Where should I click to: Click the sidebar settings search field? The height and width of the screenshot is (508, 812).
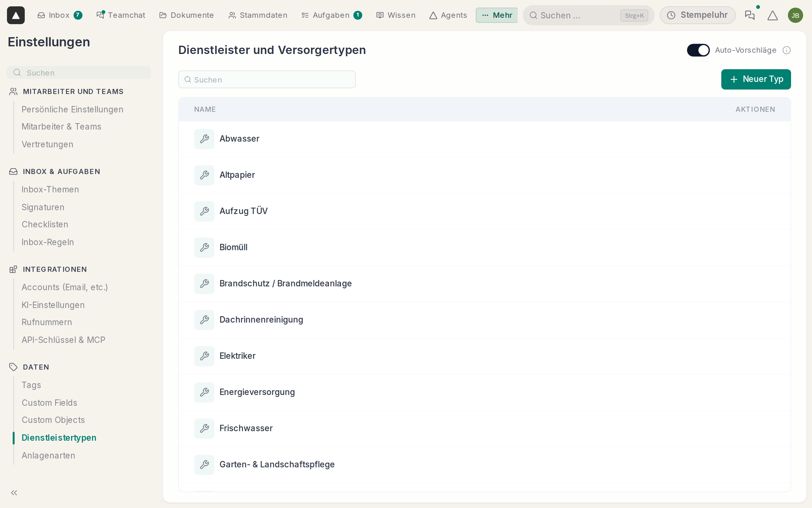pyautogui.click(x=79, y=73)
